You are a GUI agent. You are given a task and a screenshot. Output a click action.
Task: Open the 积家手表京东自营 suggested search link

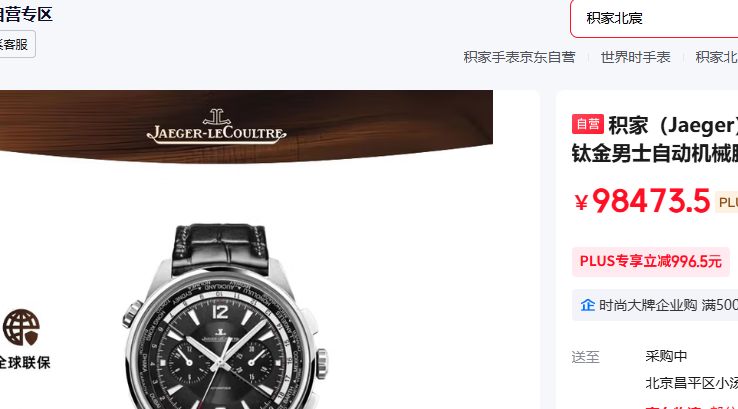[519, 57]
